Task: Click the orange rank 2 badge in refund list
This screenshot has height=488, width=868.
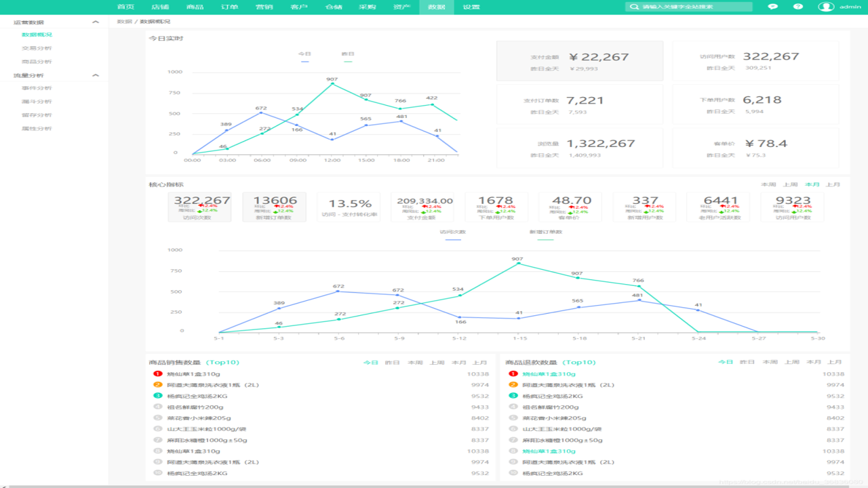Action: coord(513,384)
